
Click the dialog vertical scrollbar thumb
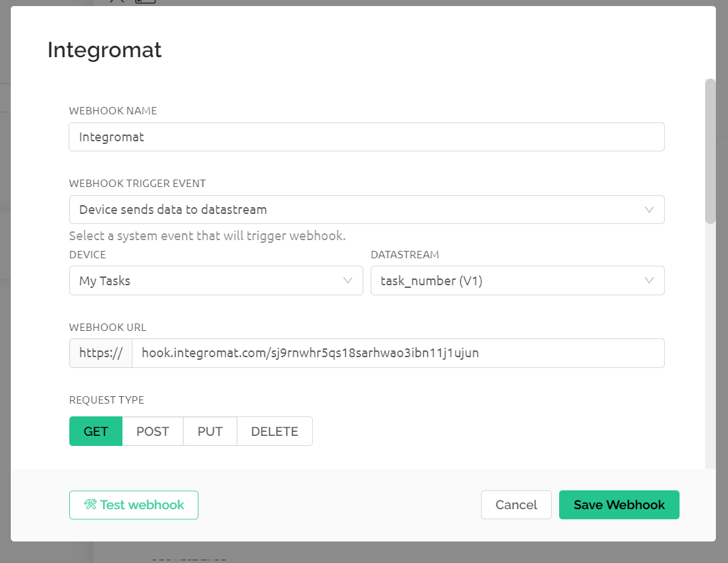(x=710, y=151)
